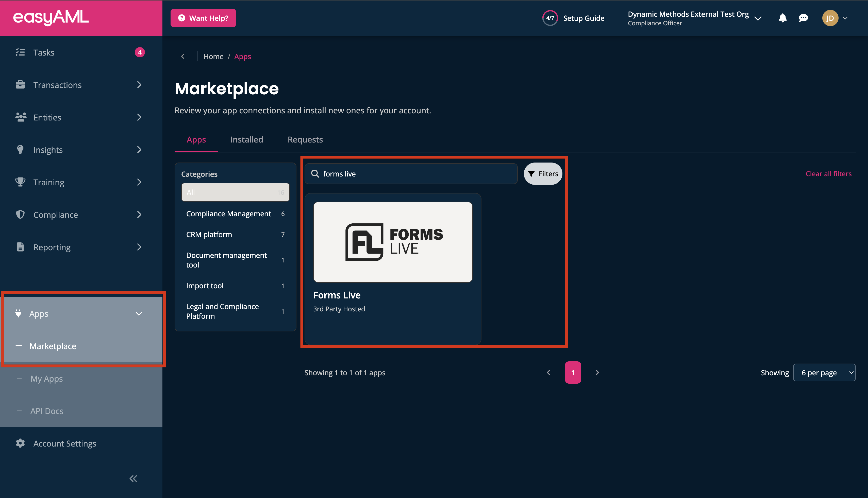
Task: Expand the Reporting menu chevron
Action: point(139,247)
